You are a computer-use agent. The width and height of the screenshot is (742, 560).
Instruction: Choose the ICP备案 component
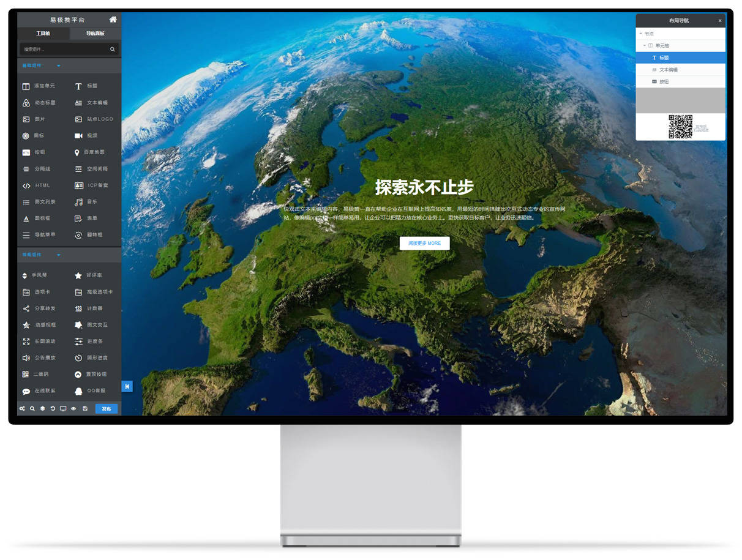[x=91, y=185]
